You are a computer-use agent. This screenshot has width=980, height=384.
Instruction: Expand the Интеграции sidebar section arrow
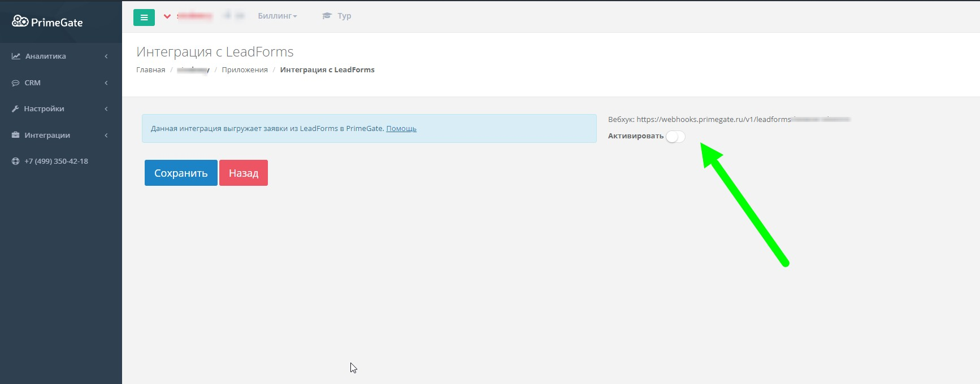[x=106, y=135]
